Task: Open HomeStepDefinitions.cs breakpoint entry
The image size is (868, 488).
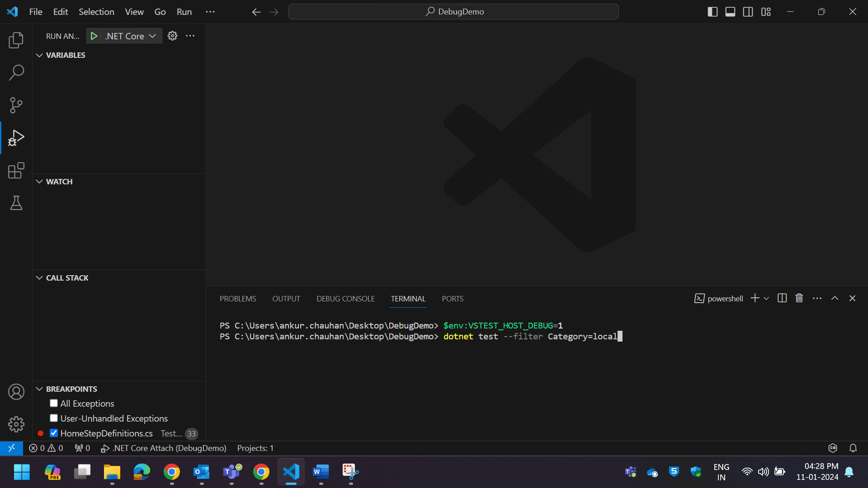Action: pyautogui.click(x=107, y=433)
